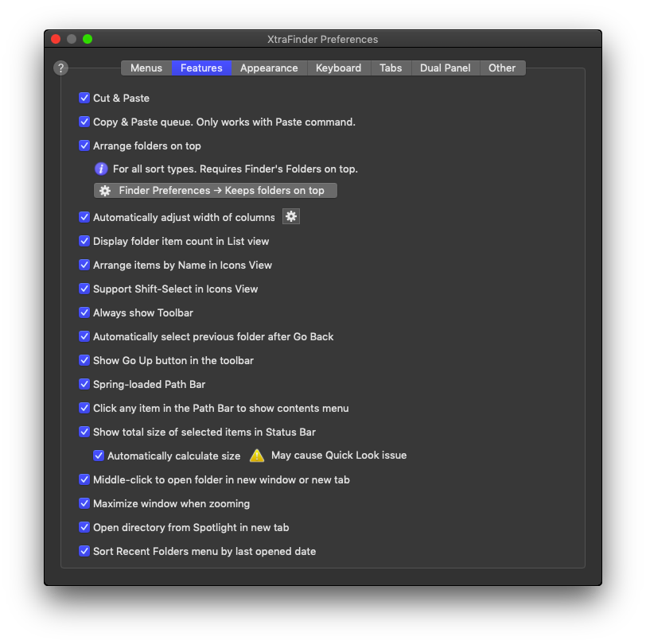Go to the Dual Panel tab
This screenshot has width=646, height=644.
pos(446,68)
